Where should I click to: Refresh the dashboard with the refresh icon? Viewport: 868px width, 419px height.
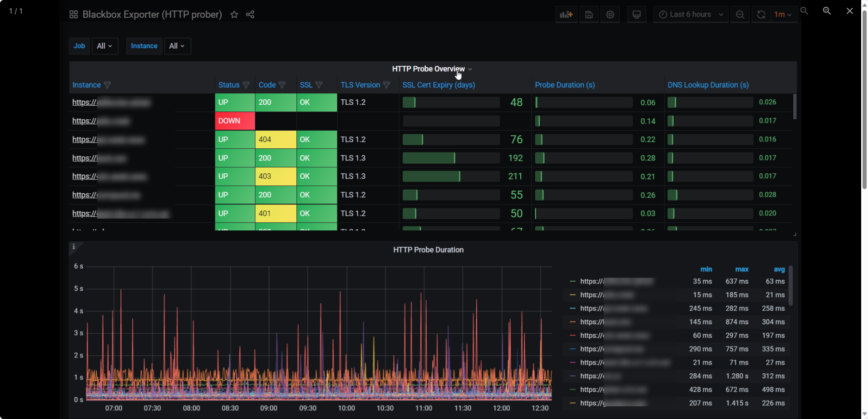761,15
